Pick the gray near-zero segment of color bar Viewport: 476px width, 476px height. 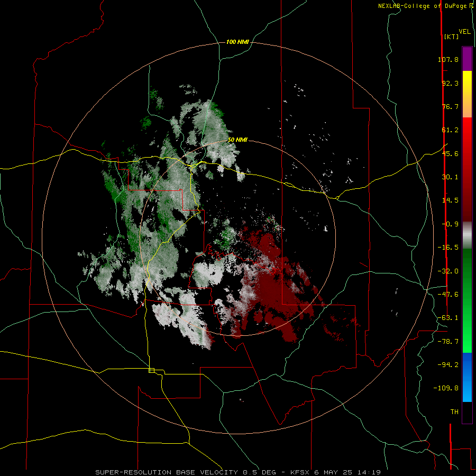467,235
